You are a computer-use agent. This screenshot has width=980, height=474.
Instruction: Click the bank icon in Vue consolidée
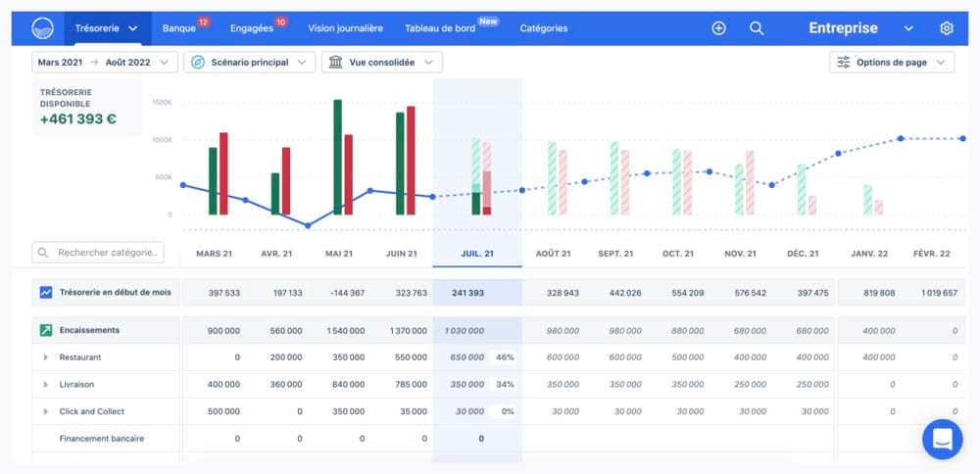(x=336, y=63)
